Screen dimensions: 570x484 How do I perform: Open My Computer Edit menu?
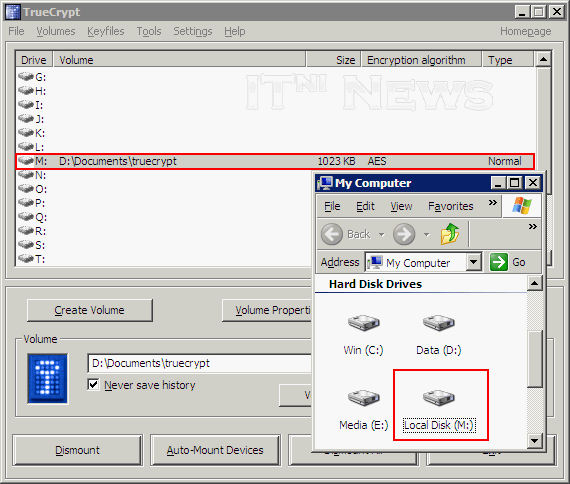(x=365, y=206)
